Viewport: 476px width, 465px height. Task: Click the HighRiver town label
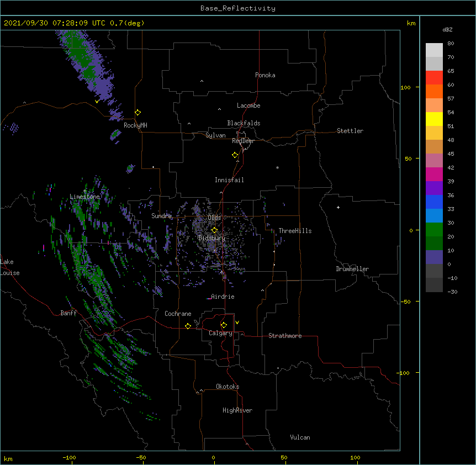click(x=237, y=410)
